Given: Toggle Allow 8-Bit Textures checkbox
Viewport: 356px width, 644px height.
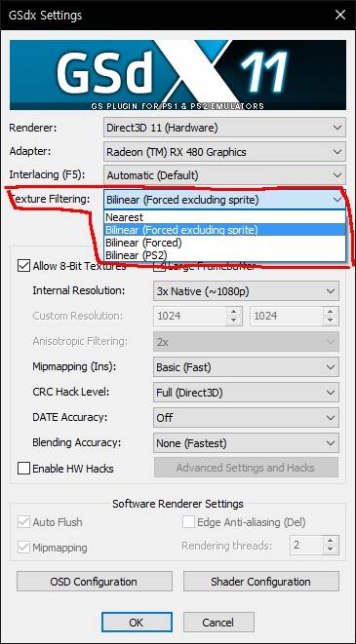Looking at the screenshot, I should pyautogui.click(x=23, y=266).
